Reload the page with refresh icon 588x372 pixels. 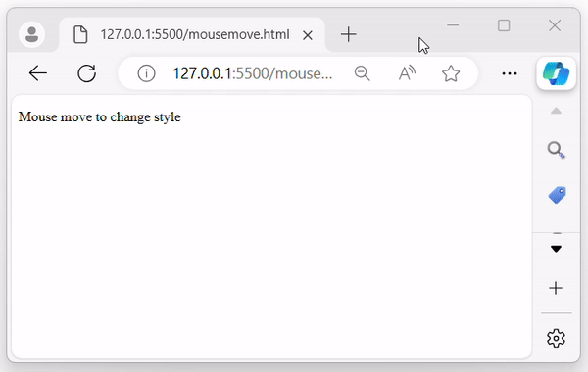pos(86,73)
